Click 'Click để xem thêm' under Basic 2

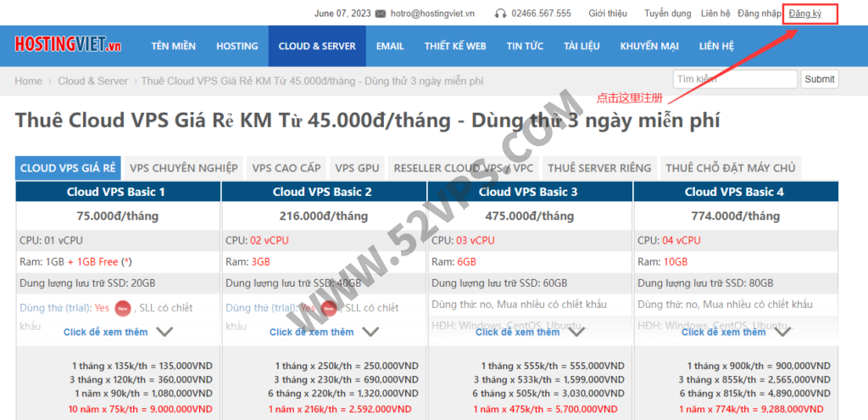pos(312,332)
